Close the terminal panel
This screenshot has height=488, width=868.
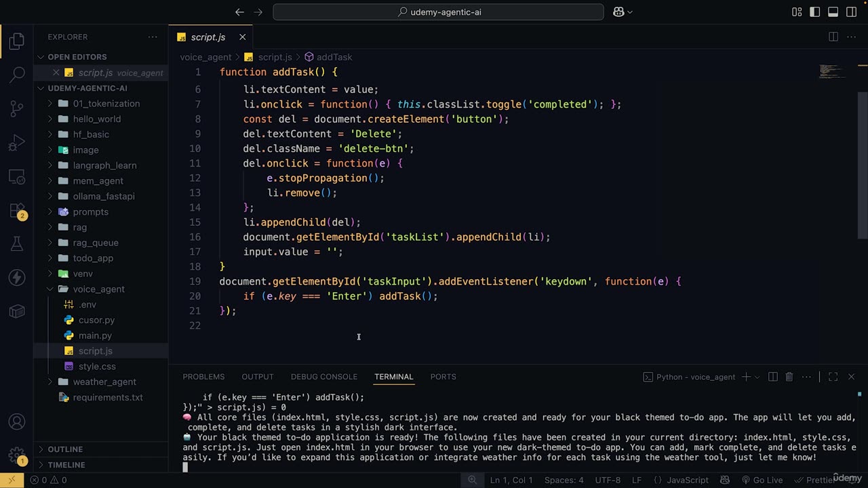(852, 377)
